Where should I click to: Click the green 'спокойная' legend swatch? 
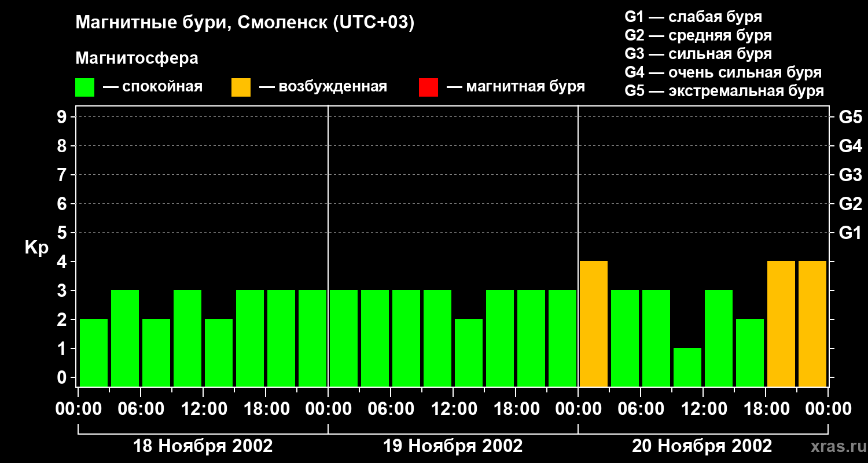(84, 87)
